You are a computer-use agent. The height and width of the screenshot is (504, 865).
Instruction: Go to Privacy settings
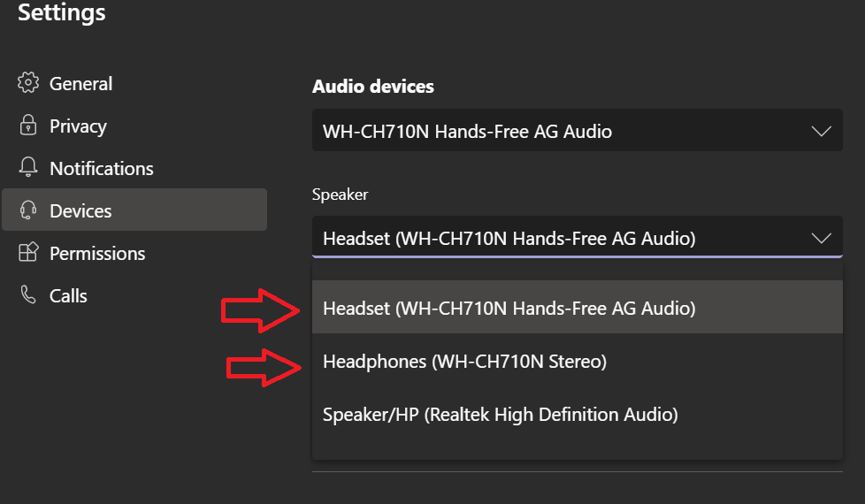(x=134, y=126)
